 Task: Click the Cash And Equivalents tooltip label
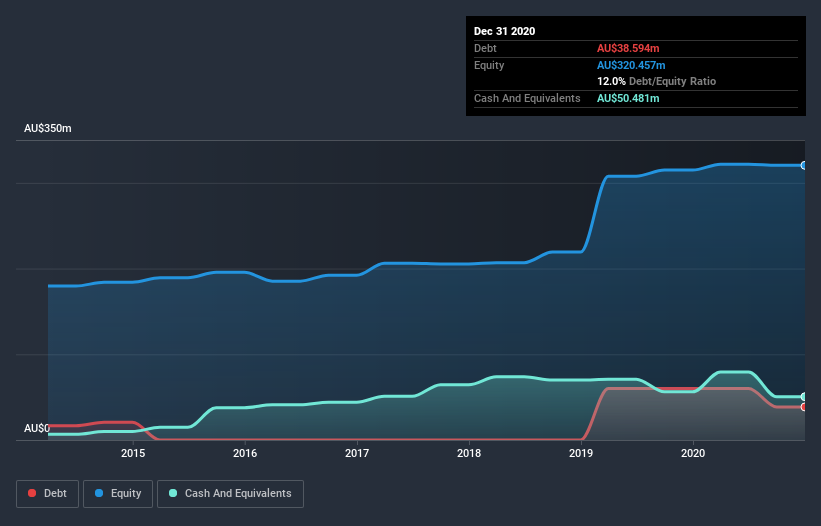click(x=527, y=98)
